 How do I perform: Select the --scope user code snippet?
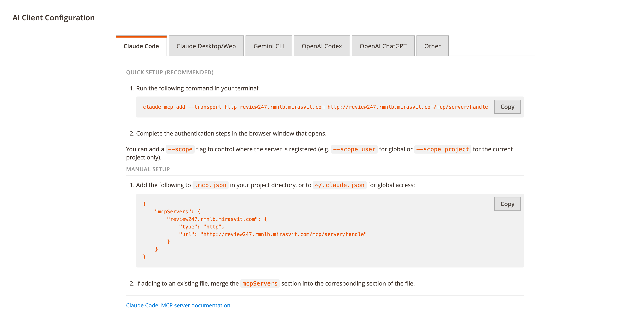(354, 149)
